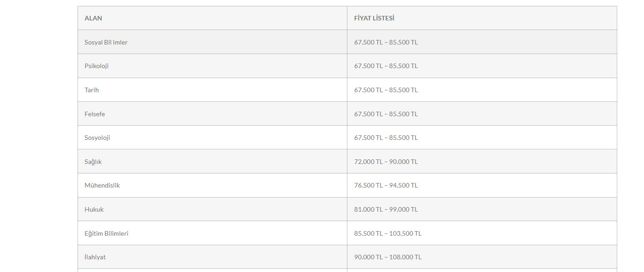
Task: Click the Sosyal Bilimler price 67.500 TL – 85.500 TL
Action: click(x=386, y=42)
